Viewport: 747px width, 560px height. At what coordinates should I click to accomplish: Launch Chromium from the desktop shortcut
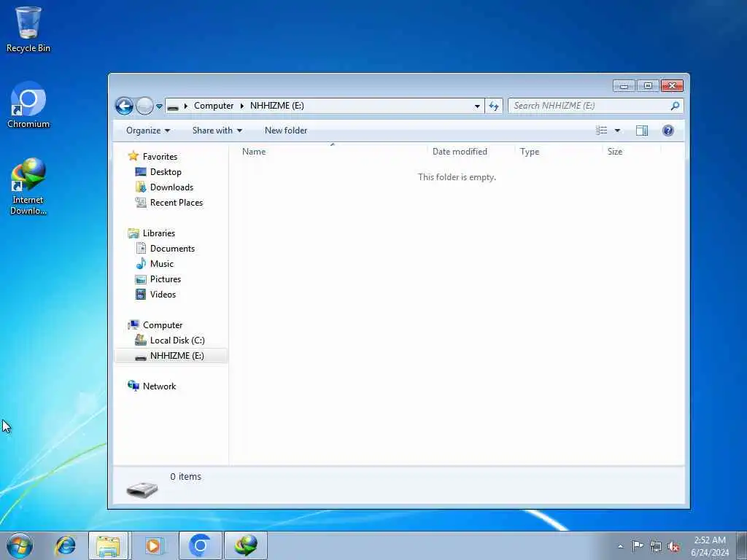(28, 105)
